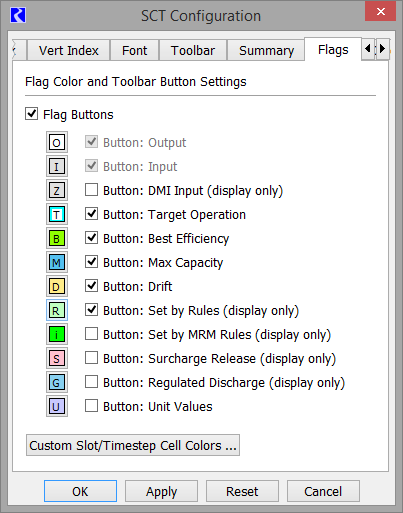Toggle the Flag Buttons checkbox
Screen dimensions: 403x513
tap(31, 114)
